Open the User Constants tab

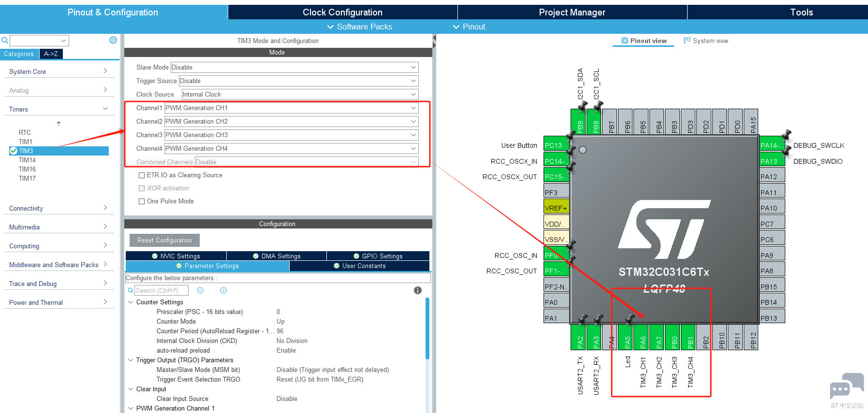pos(359,266)
